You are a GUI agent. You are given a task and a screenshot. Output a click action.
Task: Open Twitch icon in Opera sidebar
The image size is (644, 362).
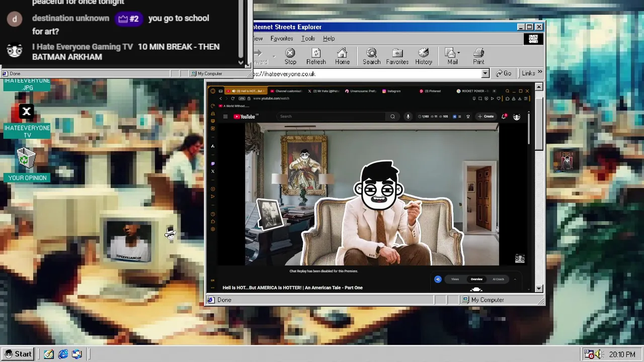[213, 164]
